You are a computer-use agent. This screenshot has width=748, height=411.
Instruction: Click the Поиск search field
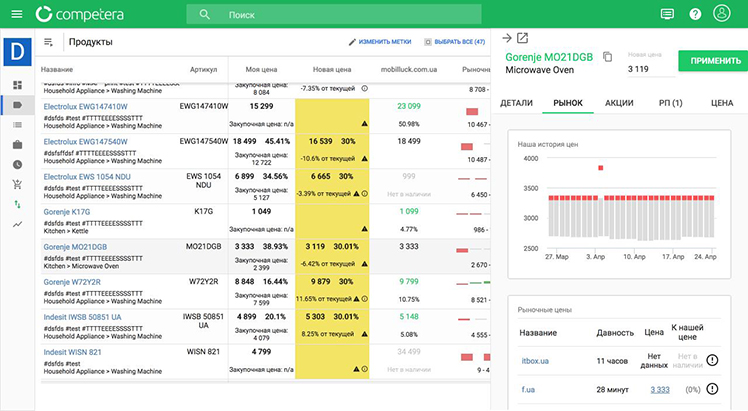[x=333, y=14]
